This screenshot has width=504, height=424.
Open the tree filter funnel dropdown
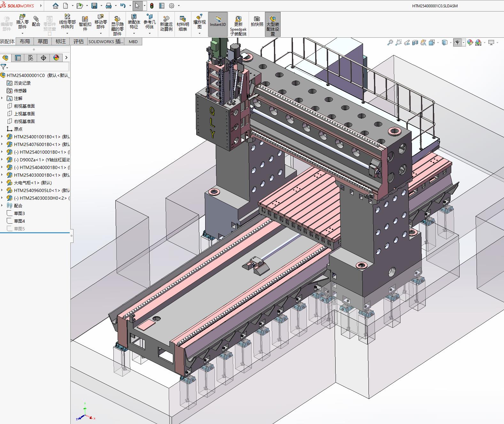[4, 67]
